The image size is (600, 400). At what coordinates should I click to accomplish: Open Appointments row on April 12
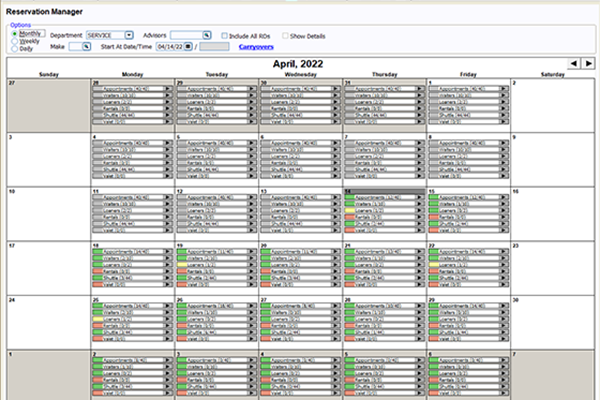click(216, 198)
